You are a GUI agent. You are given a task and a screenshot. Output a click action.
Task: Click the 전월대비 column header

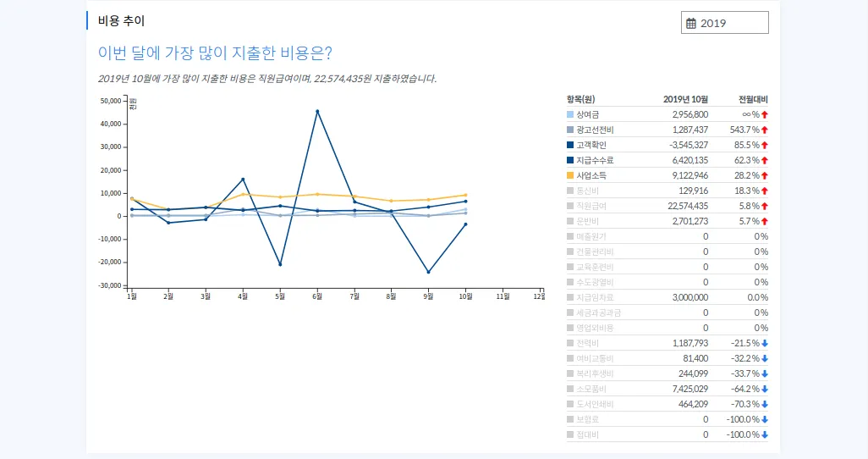coord(753,99)
